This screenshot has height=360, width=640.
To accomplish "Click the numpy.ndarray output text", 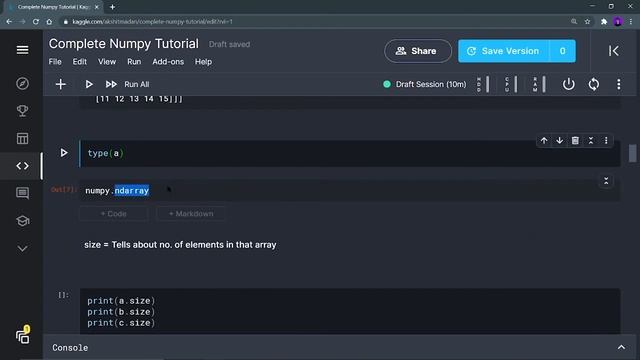I will pos(117,191).
